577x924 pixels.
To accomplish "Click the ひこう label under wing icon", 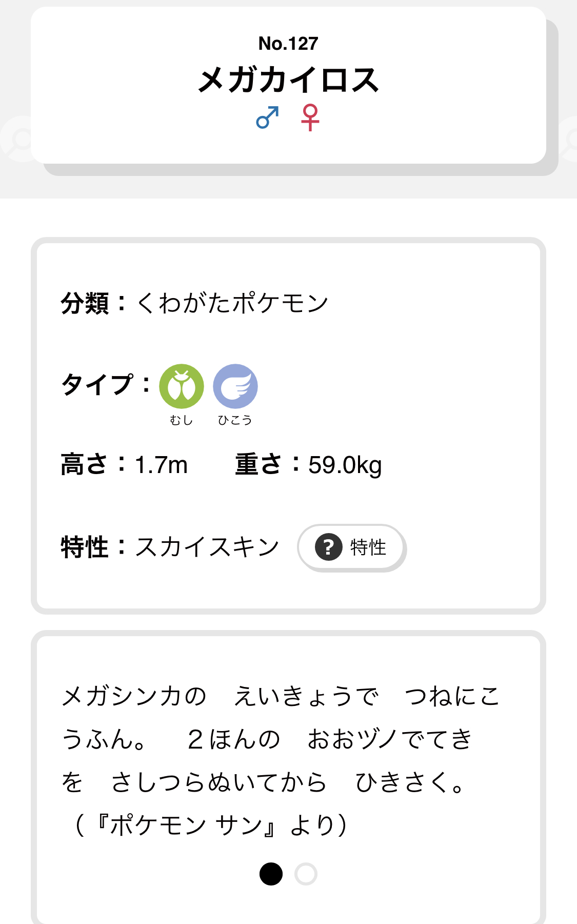I will point(235,420).
